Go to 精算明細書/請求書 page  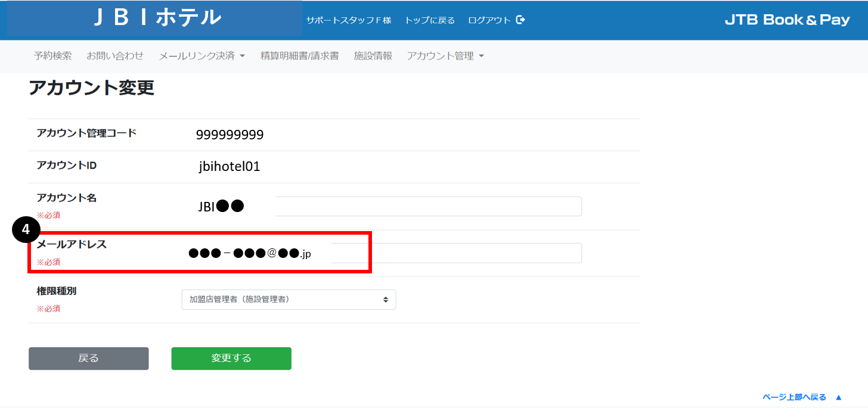tap(299, 56)
